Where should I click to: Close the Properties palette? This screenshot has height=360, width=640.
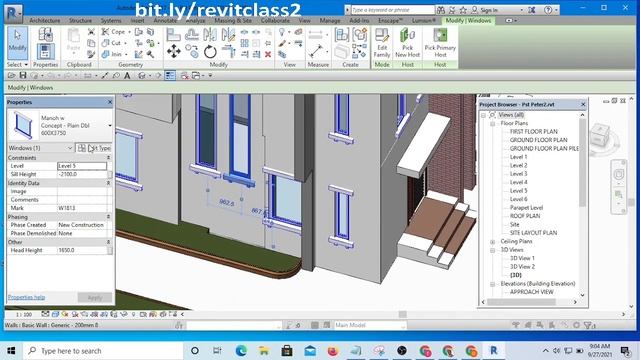coord(110,102)
